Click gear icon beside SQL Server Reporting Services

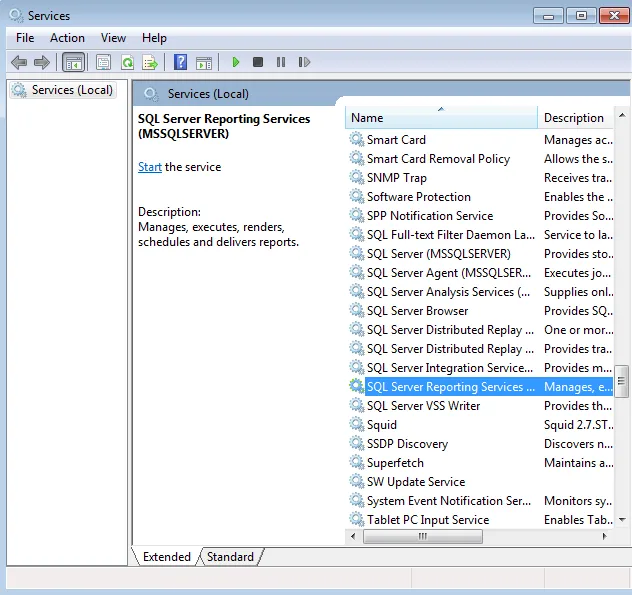pyautogui.click(x=357, y=386)
